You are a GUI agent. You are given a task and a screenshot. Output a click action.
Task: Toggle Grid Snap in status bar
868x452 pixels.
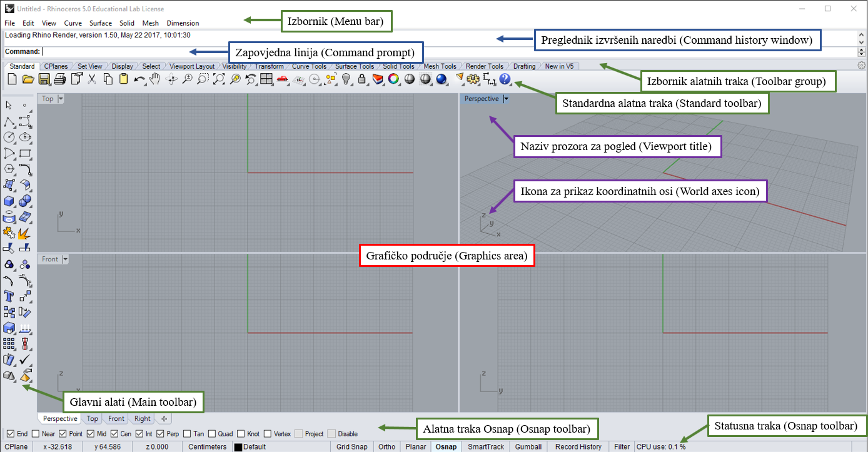pyautogui.click(x=351, y=447)
